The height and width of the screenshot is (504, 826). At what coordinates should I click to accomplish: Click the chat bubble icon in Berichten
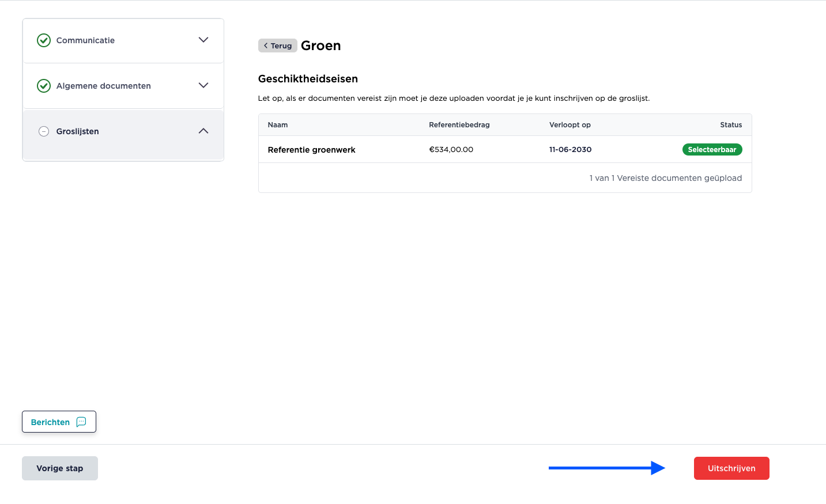(x=81, y=422)
